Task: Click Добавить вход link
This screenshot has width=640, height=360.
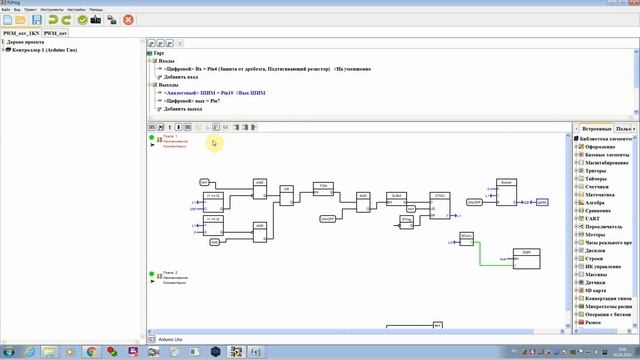Action: pos(181,77)
